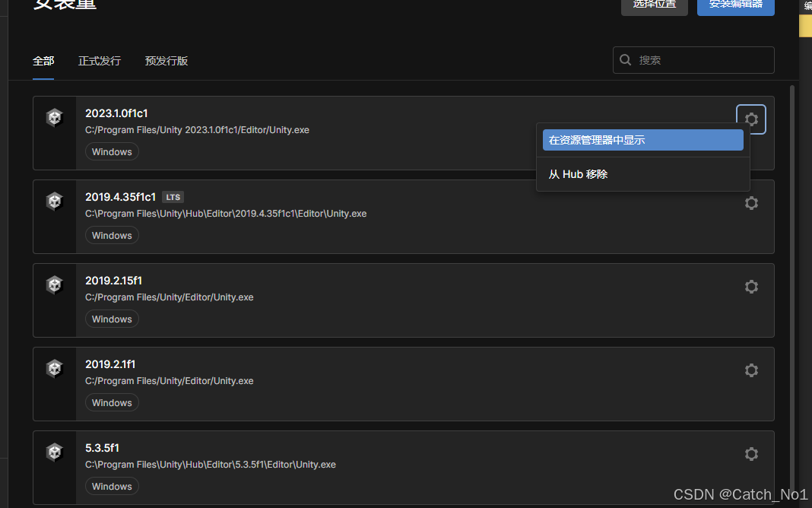The image size is (812, 508).
Task: Select version title 2023.1.0f1c1
Action: click(116, 113)
